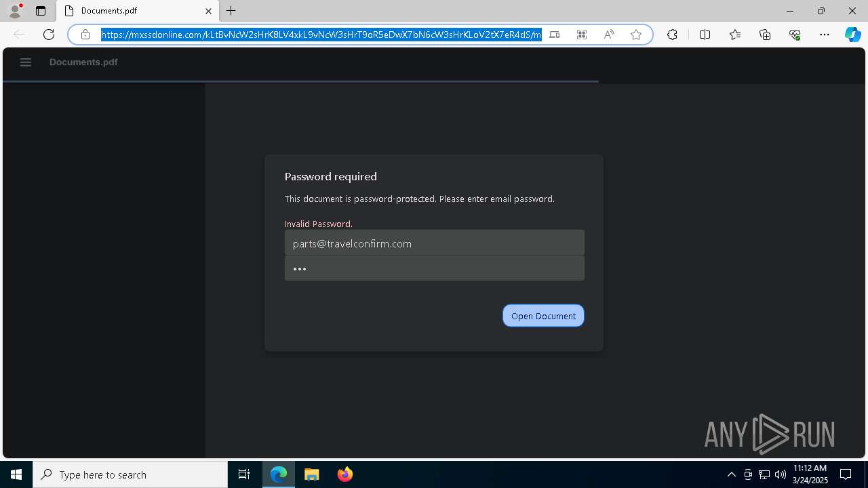
Task: Click the password input field
Action: [x=435, y=268]
